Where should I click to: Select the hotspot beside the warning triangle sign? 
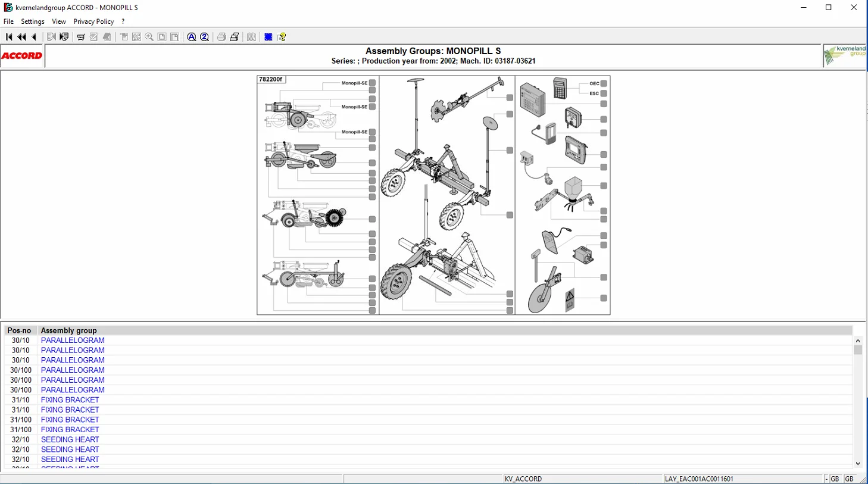[x=604, y=298]
